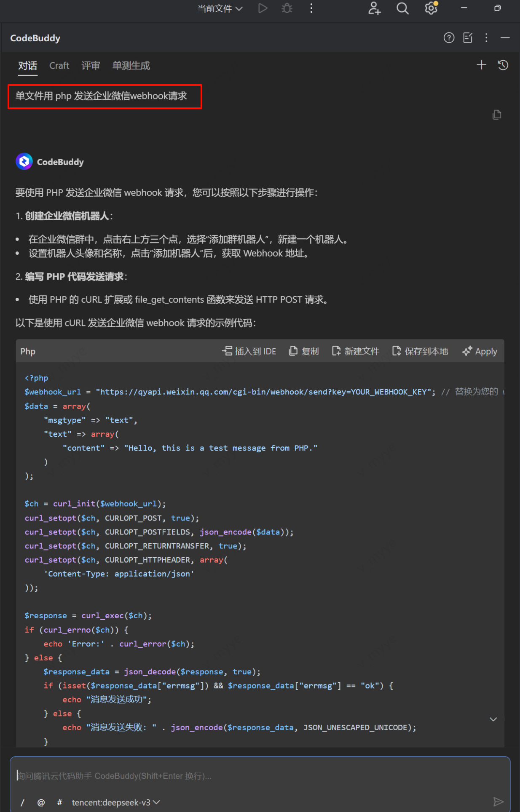
Task: Click Apply on the code block
Action: pos(480,351)
